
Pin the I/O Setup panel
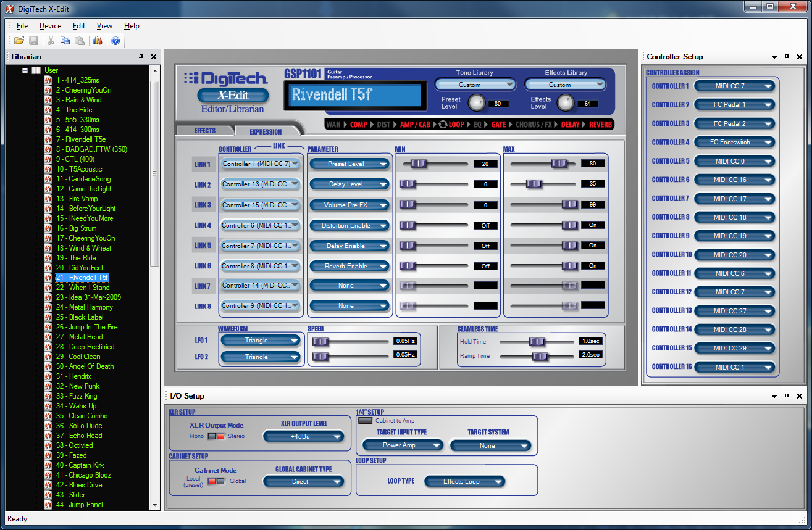(x=787, y=396)
